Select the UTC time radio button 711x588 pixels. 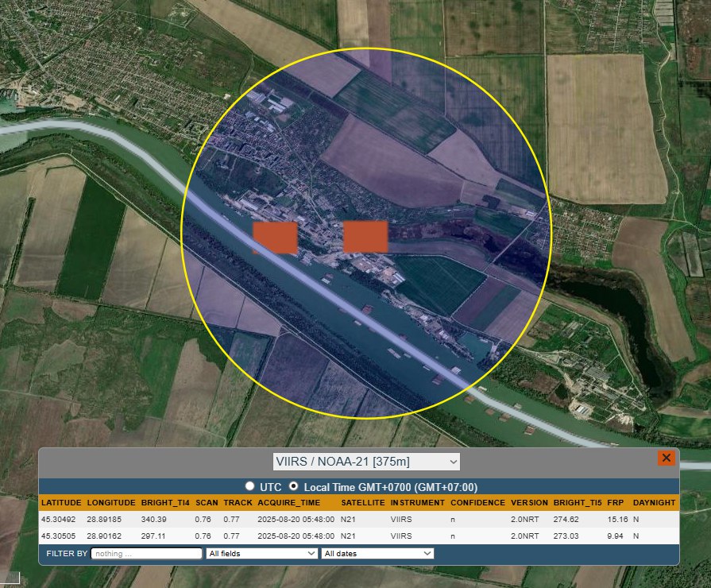tap(250, 486)
